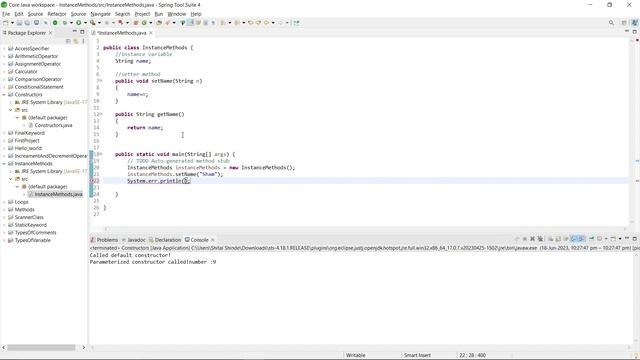The width and height of the screenshot is (640, 360).
Task: Click scroll right arrow in Package Explorer
Action: pyautogui.click(x=84, y=347)
